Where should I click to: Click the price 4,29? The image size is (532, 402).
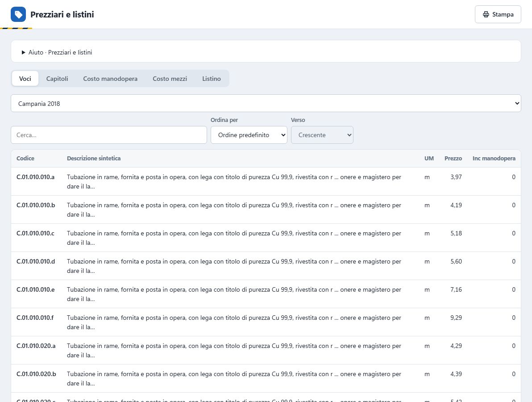pos(456,346)
